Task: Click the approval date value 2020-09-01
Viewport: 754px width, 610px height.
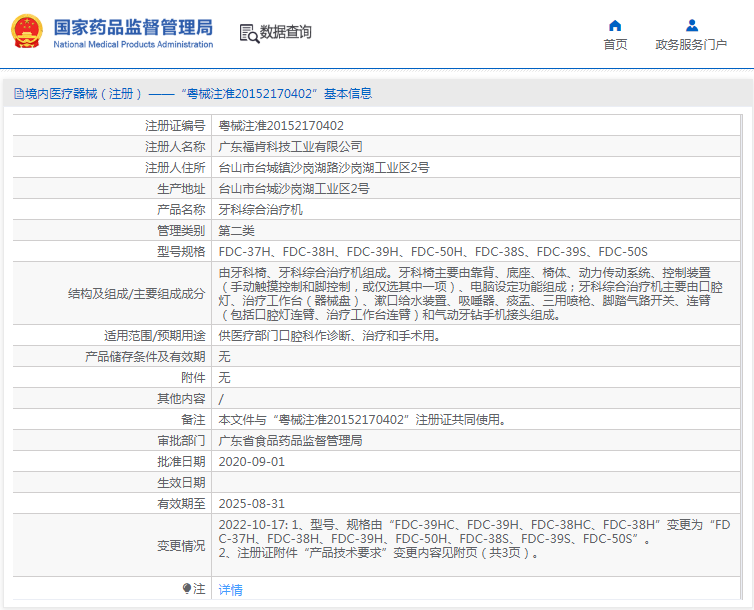Action: pyautogui.click(x=252, y=462)
